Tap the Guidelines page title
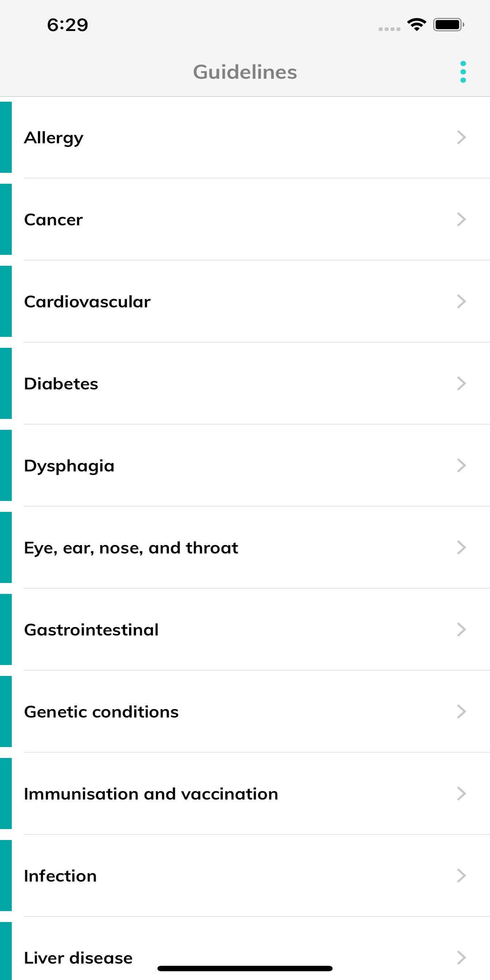The image size is (490, 980). pos(245,72)
